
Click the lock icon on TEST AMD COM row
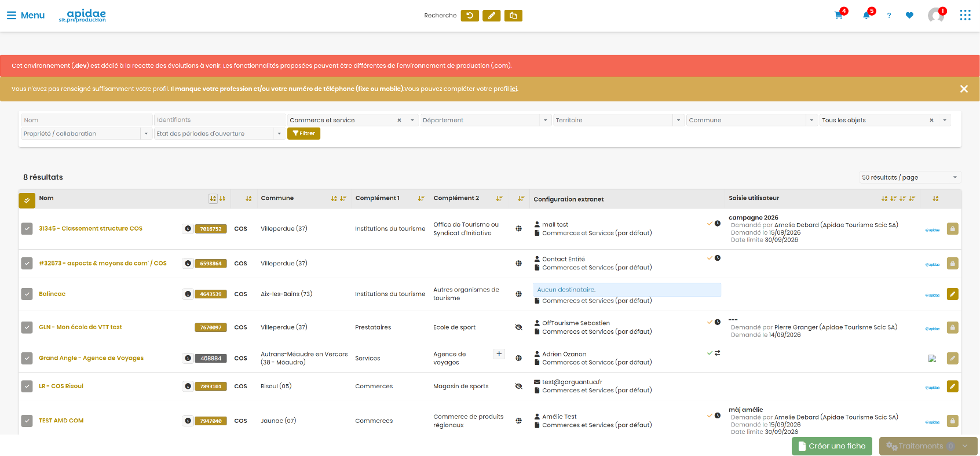tap(952, 421)
